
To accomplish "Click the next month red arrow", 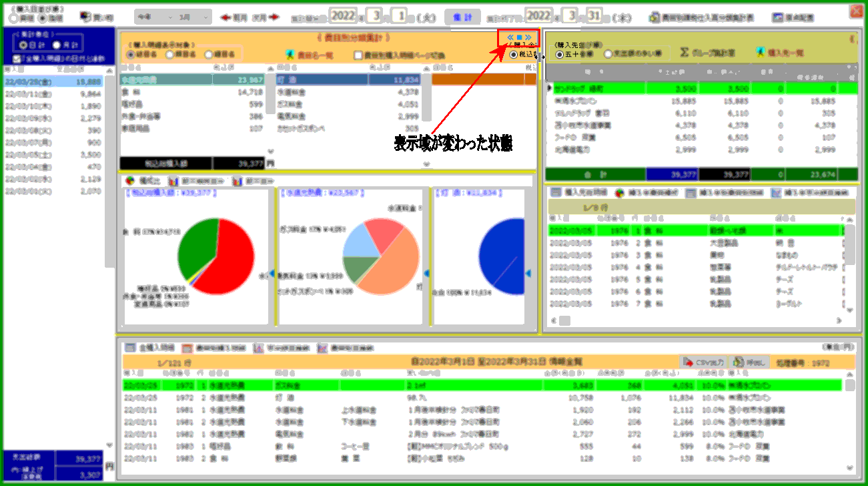I will pyautogui.click(x=273, y=17).
